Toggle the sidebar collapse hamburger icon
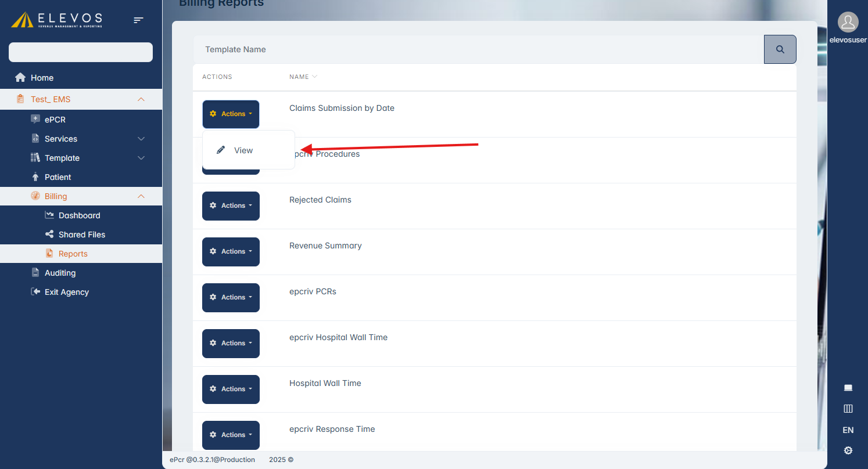This screenshot has width=868, height=469. [x=138, y=20]
